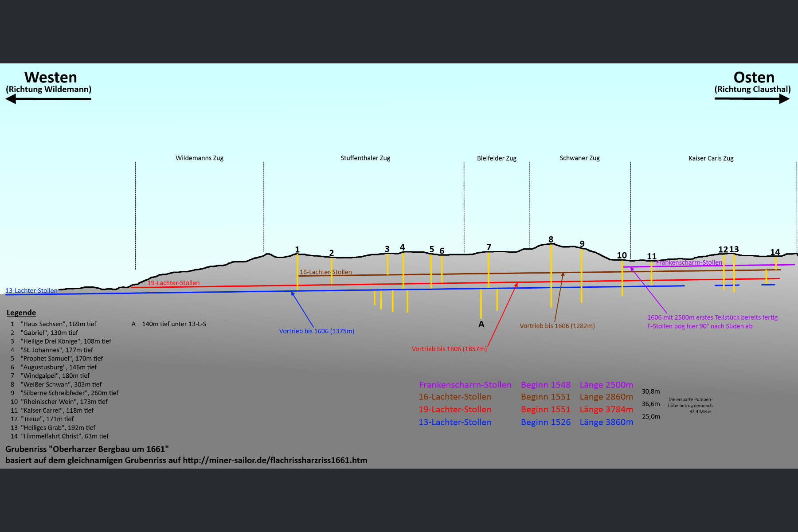Open the miner-sailor.de URL in the caption
The width and height of the screenshot is (798, 532).
click(275, 460)
